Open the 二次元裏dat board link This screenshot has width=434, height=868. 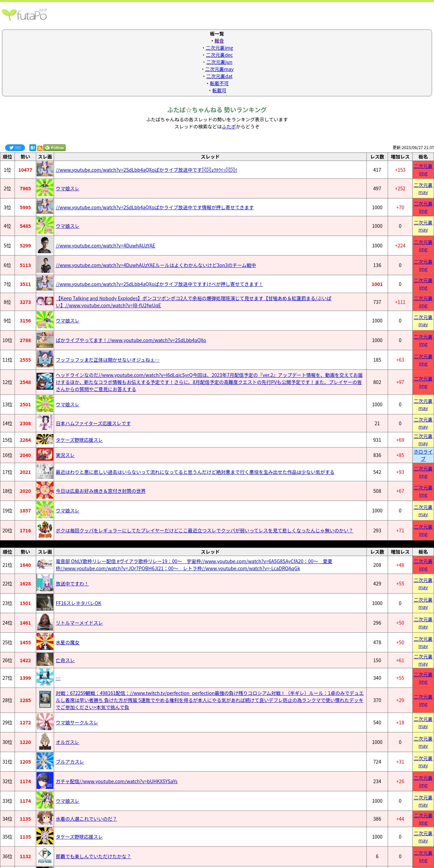coord(219,76)
